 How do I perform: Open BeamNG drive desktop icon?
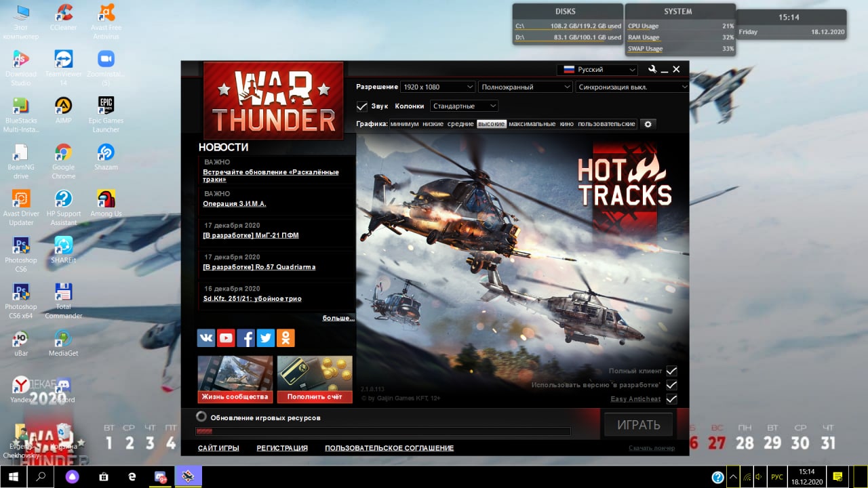click(x=21, y=161)
